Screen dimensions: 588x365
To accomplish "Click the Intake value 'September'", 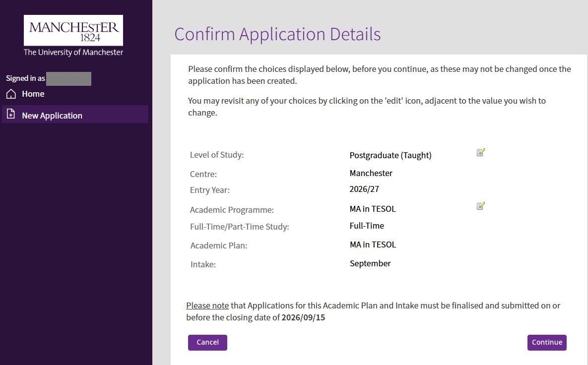I will coord(370,263).
